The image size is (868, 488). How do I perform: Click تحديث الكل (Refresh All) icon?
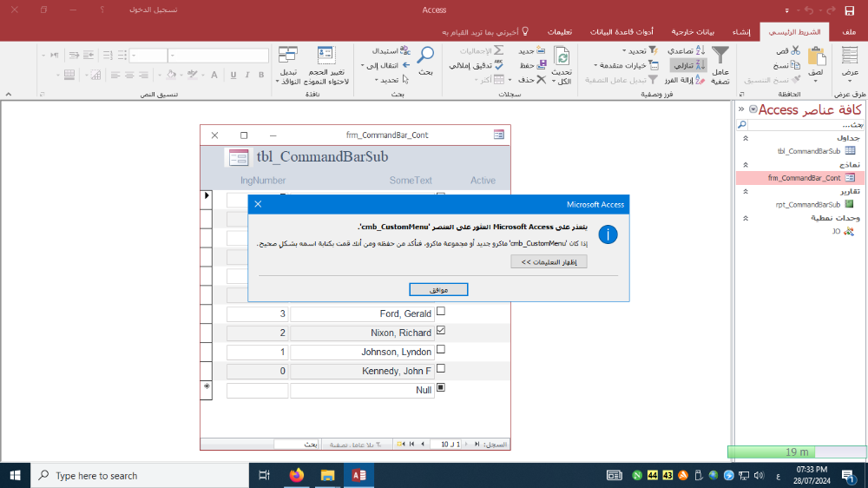[x=562, y=56]
